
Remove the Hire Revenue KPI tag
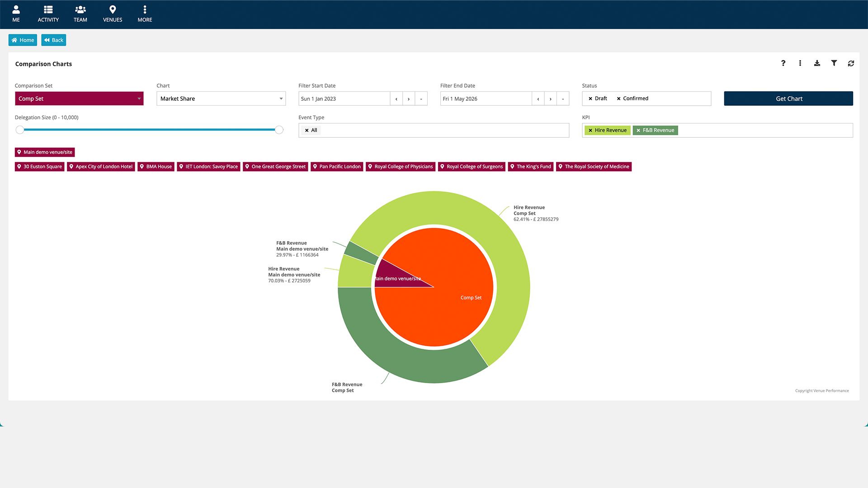pyautogui.click(x=590, y=130)
